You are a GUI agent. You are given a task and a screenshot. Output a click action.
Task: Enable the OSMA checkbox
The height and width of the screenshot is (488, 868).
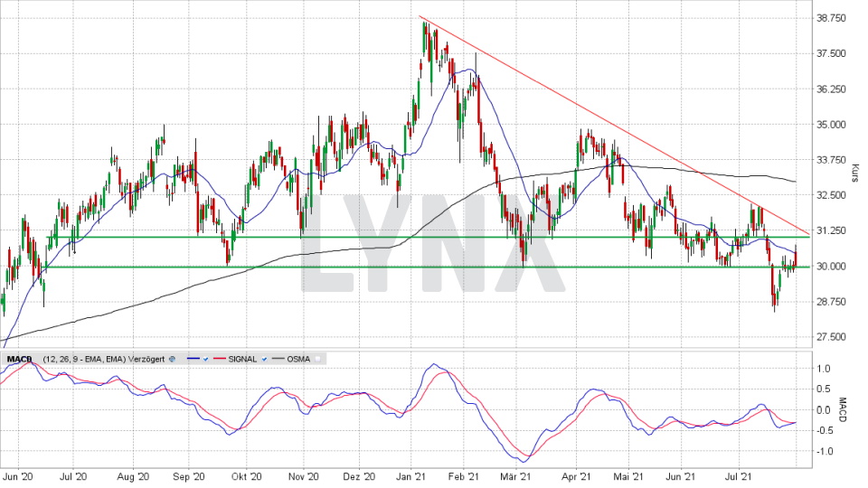click(317, 359)
